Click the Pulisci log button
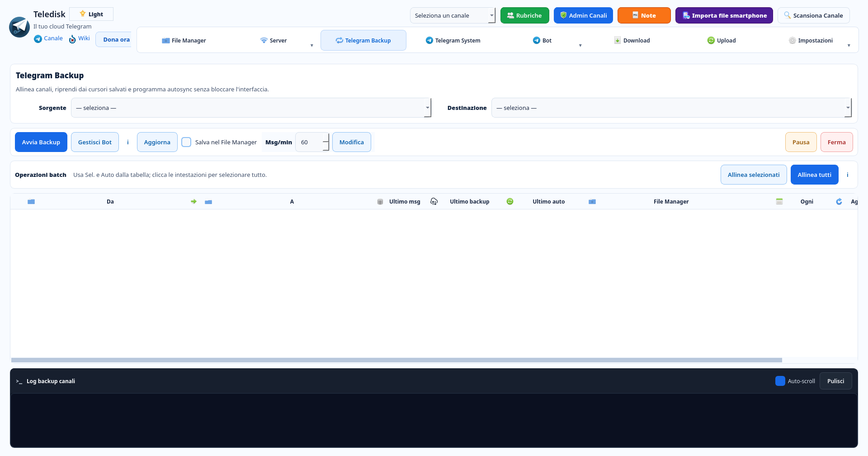This screenshot has height=456, width=868. coord(836,381)
